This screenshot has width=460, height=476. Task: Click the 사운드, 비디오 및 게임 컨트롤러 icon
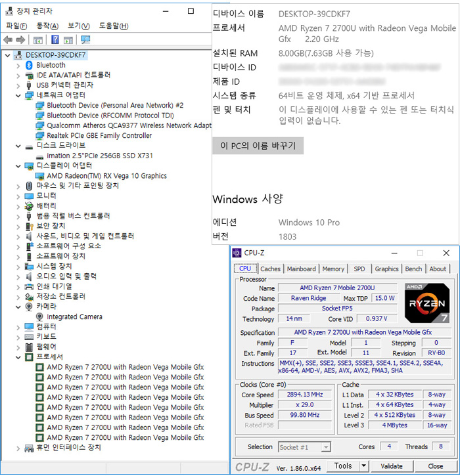click(x=29, y=236)
